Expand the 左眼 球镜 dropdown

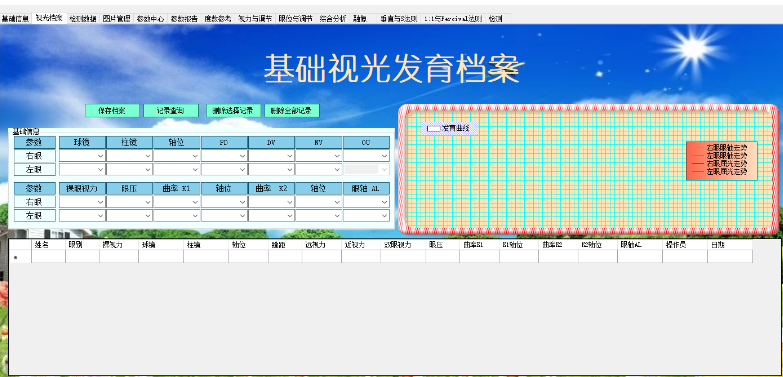coord(100,169)
